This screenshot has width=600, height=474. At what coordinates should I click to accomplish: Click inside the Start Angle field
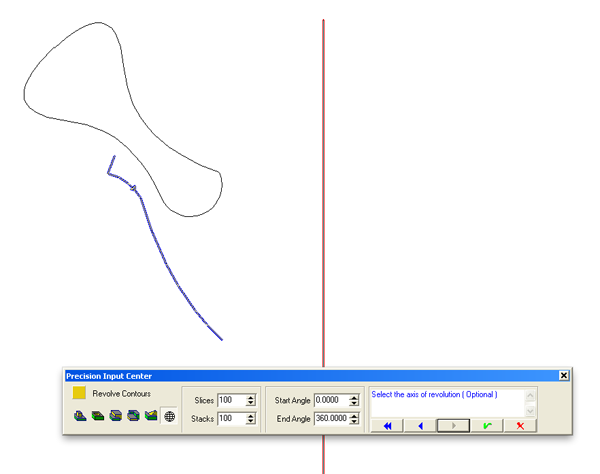coord(331,400)
